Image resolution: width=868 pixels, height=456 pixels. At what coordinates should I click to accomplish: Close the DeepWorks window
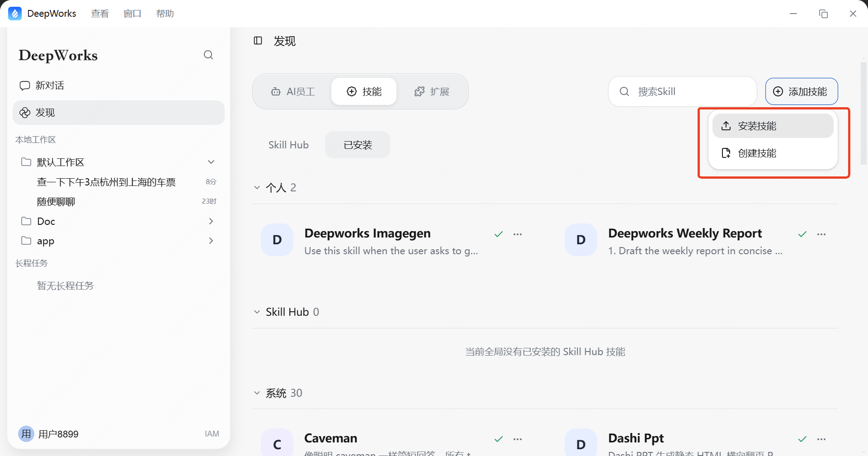pos(853,14)
